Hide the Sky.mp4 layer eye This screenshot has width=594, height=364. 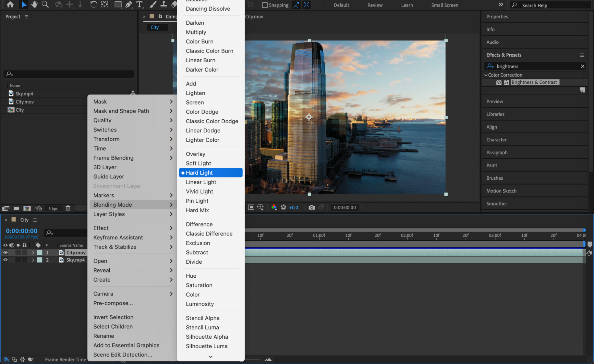5,260
